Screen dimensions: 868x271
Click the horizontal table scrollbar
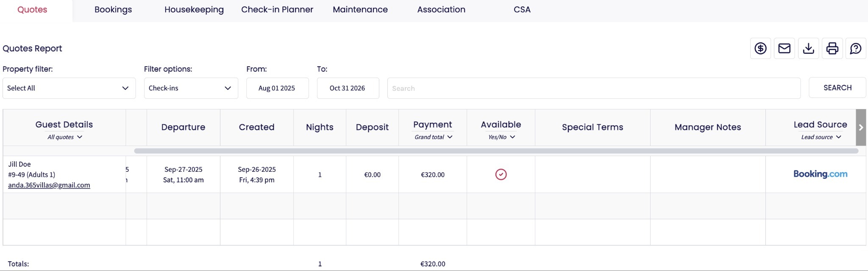(496, 151)
